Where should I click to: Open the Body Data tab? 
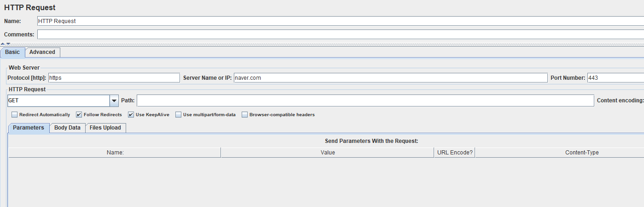67,128
